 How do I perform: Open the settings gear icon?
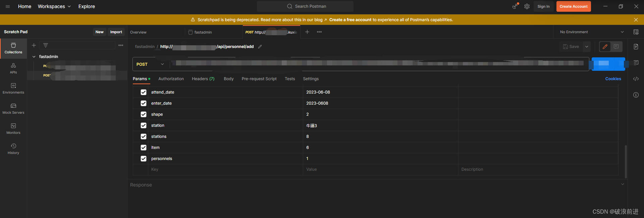tap(527, 6)
